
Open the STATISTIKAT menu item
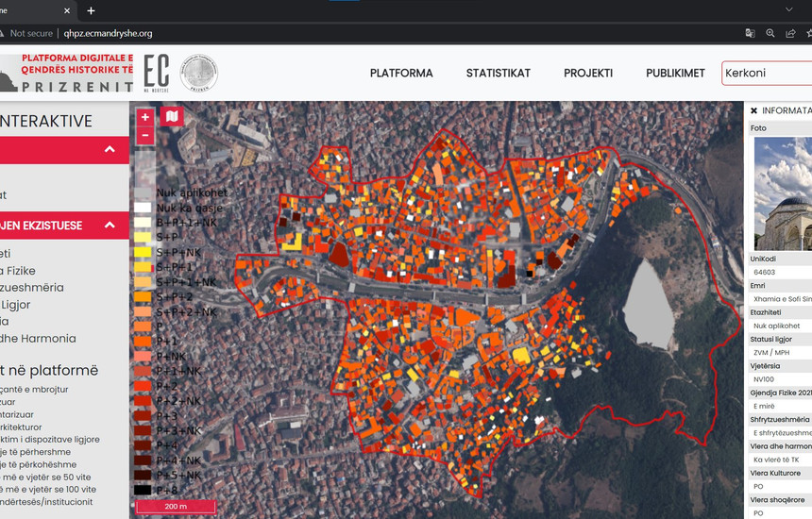[x=498, y=73]
